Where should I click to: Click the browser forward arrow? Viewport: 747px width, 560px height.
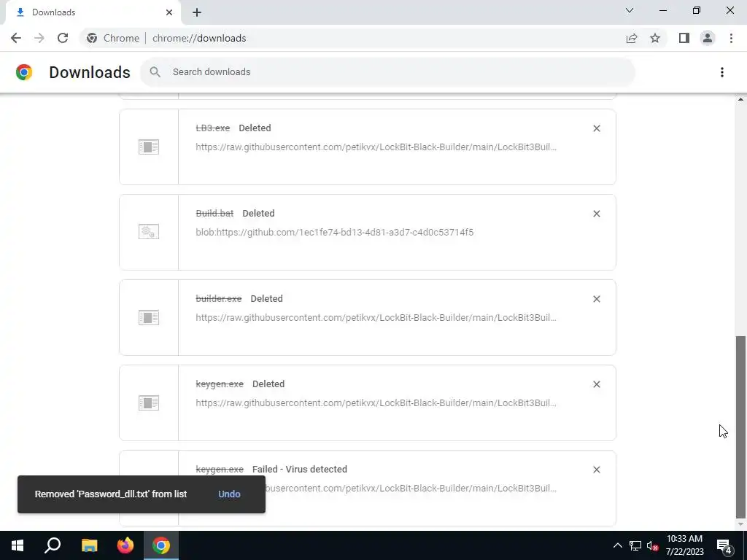pyautogui.click(x=39, y=38)
